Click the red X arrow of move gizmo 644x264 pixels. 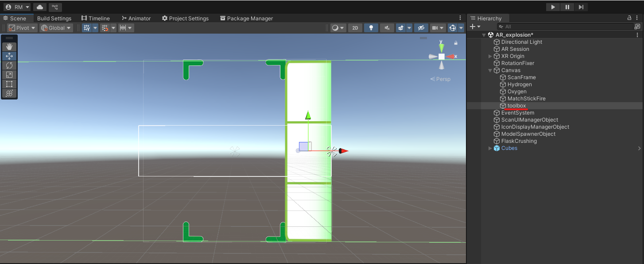344,151
